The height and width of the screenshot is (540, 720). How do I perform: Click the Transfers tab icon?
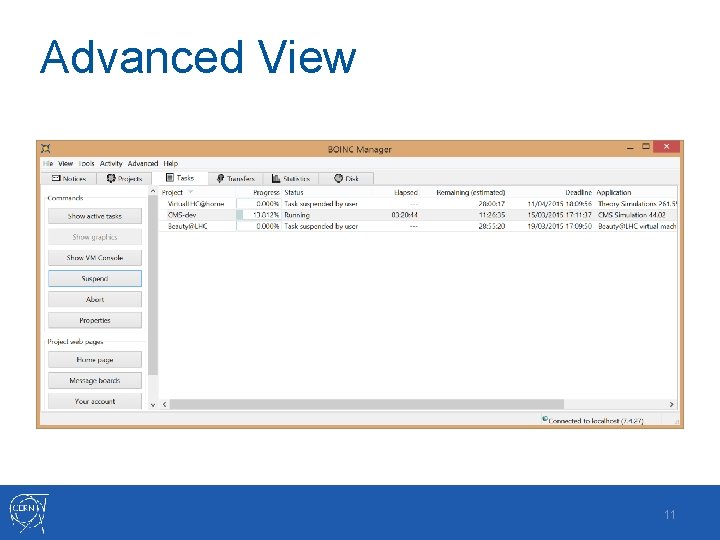(220, 178)
